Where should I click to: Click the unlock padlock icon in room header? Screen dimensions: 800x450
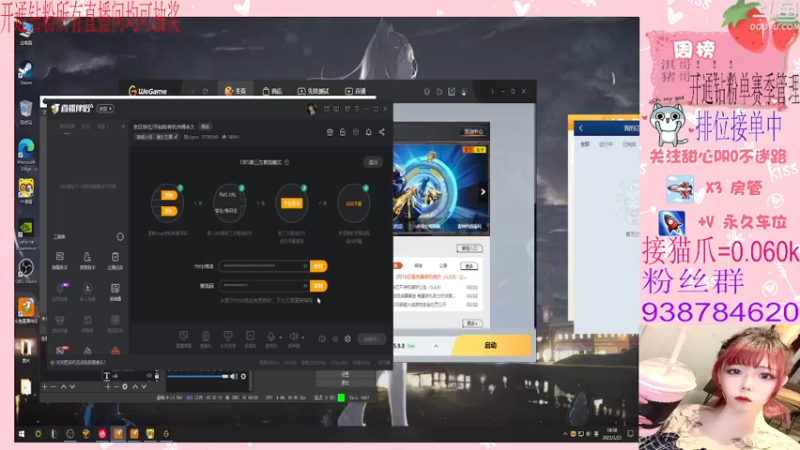pyautogui.click(x=342, y=132)
